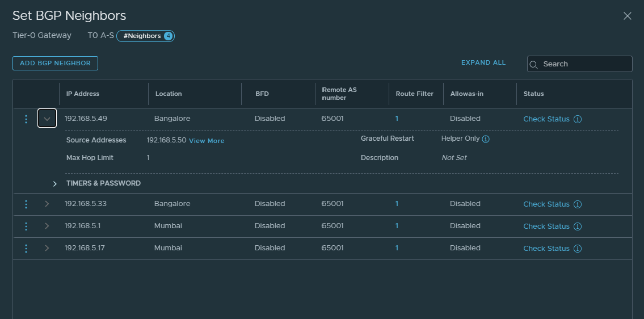This screenshot has height=319, width=644.
Task: Open actions menu for neighbor 192.168.5.1
Action: (26, 226)
